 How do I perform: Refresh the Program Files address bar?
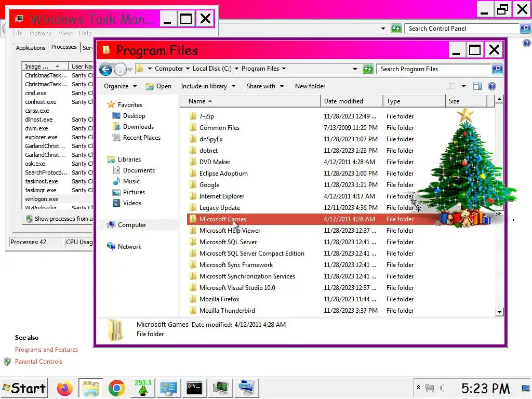[368, 69]
